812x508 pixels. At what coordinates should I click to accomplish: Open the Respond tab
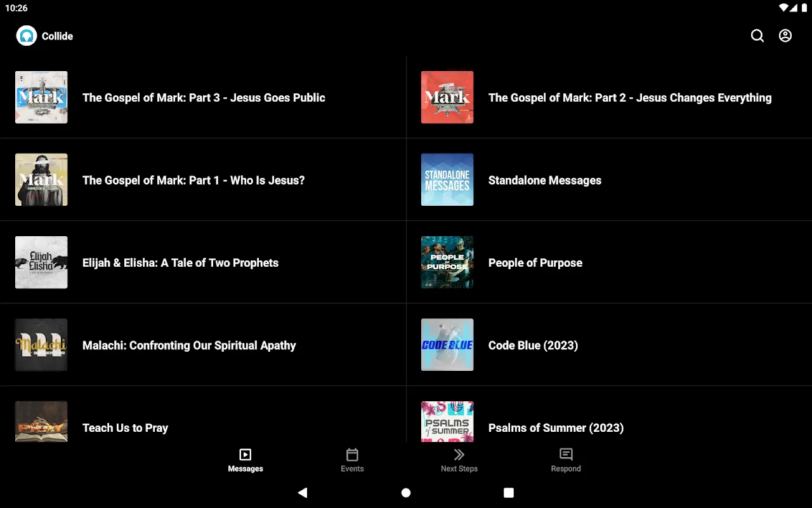tap(566, 460)
